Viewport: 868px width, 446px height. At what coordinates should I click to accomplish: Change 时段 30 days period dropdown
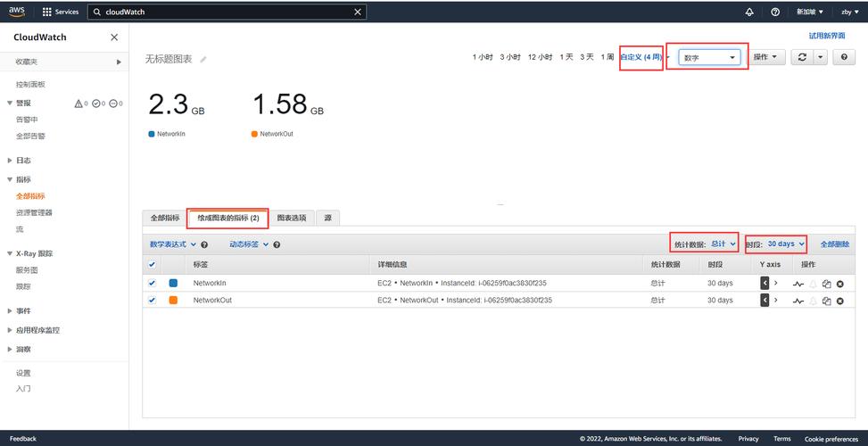pos(786,244)
